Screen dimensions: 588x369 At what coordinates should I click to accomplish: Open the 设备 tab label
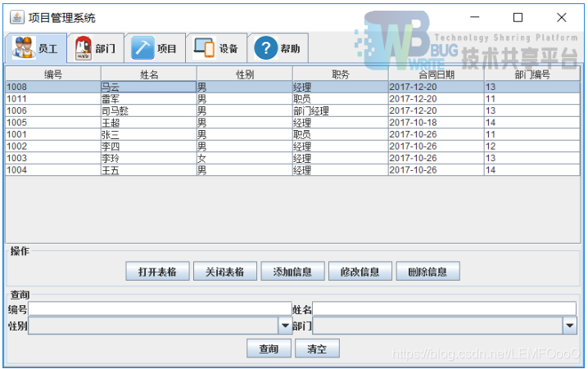[x=228, y=49]
